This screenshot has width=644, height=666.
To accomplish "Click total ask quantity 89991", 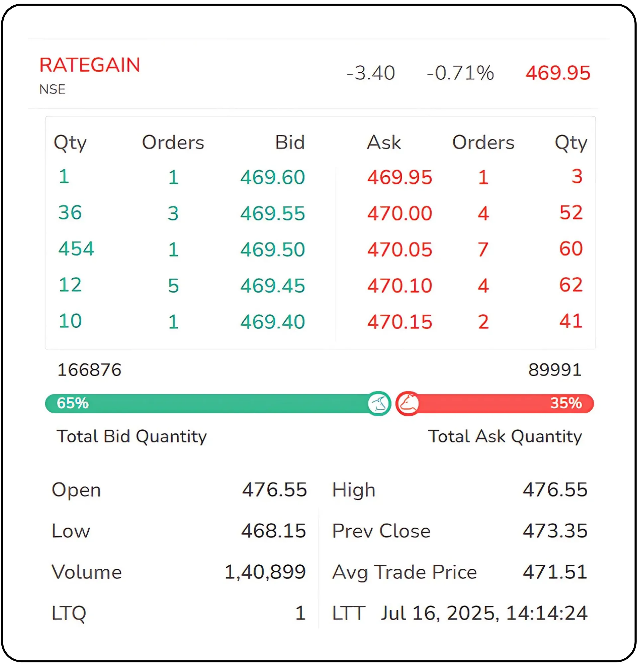I will (x=555, y=370).
